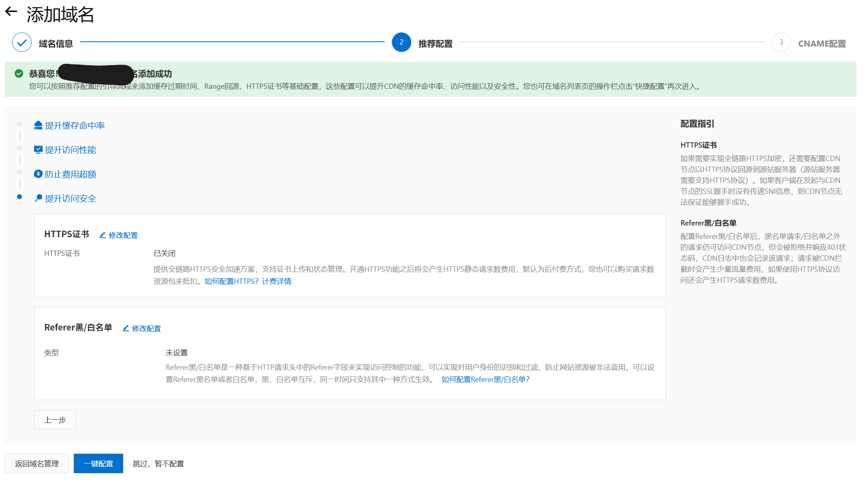
Task: Click the pencil icon in HTTPS证书 header
Action: (x=103, y=235)
